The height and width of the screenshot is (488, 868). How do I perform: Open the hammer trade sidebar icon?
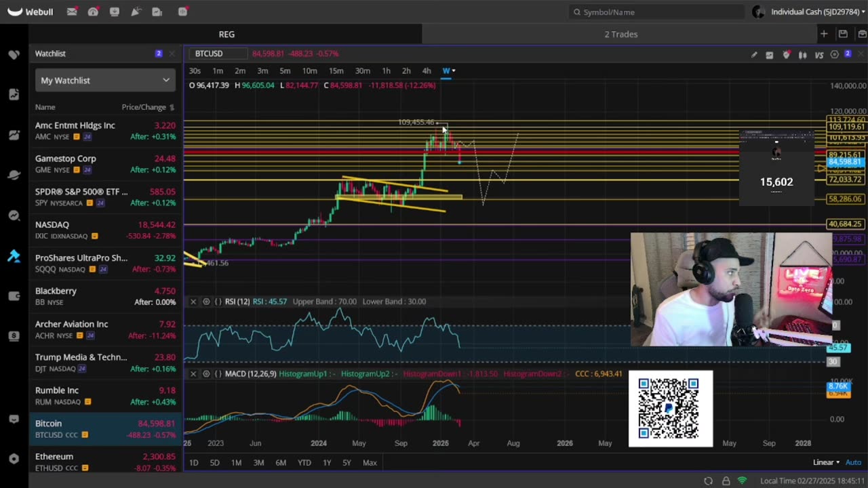(x=14, y=256)
